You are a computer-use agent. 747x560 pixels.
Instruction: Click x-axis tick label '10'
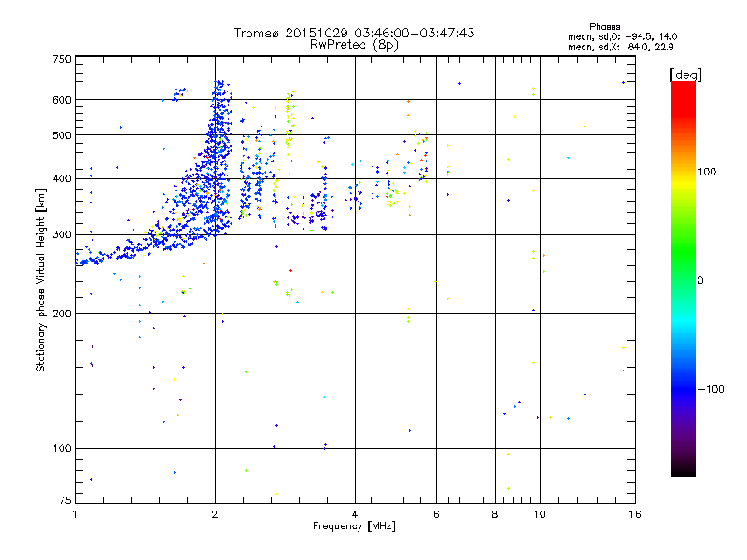pos(540,514)
